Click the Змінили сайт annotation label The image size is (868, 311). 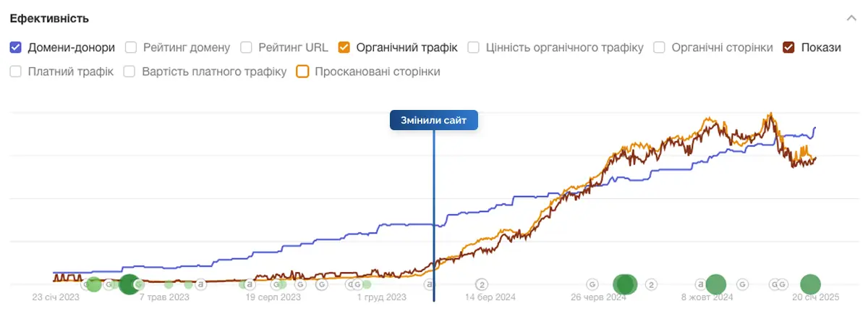(434, 120)
